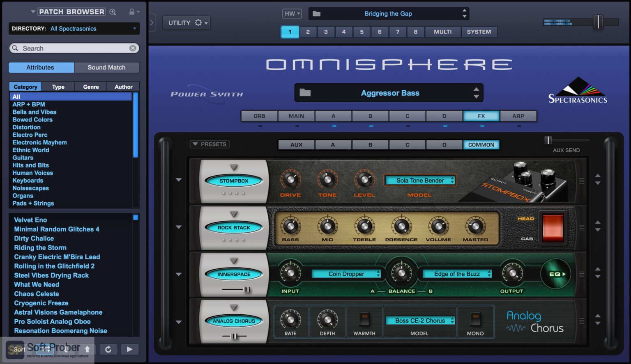The image size is (631, 364).
Task: Open the patch folder icon beside Aggressor Bass
Action: click(x=305, y=92)
